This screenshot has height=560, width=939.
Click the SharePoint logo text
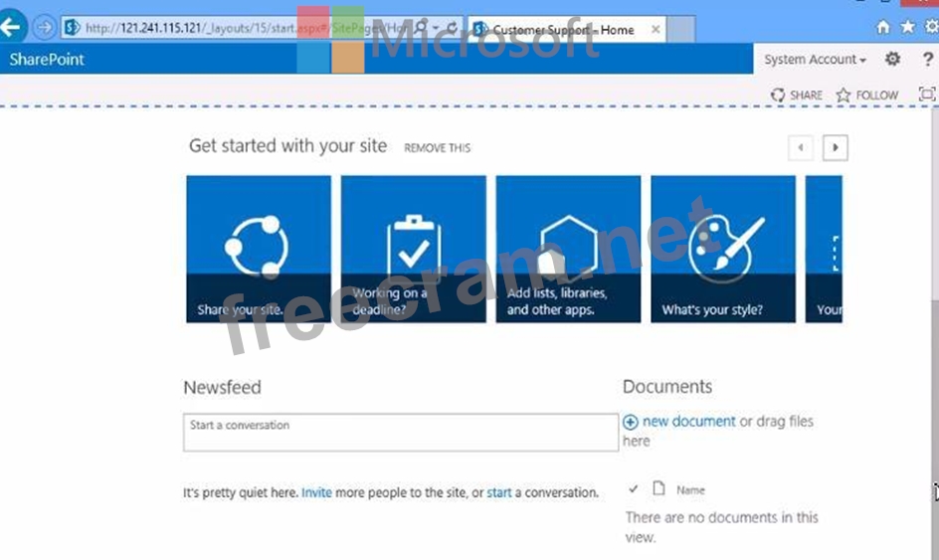47,60
